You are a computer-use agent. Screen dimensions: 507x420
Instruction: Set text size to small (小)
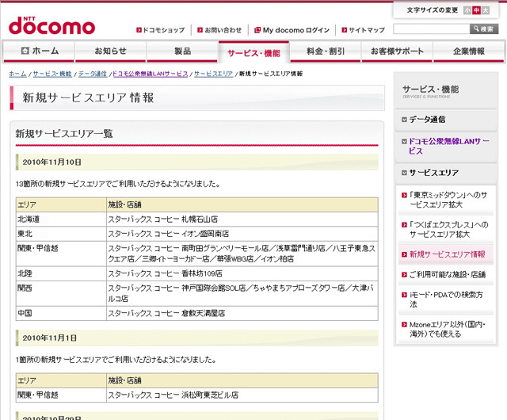(467, 10)
